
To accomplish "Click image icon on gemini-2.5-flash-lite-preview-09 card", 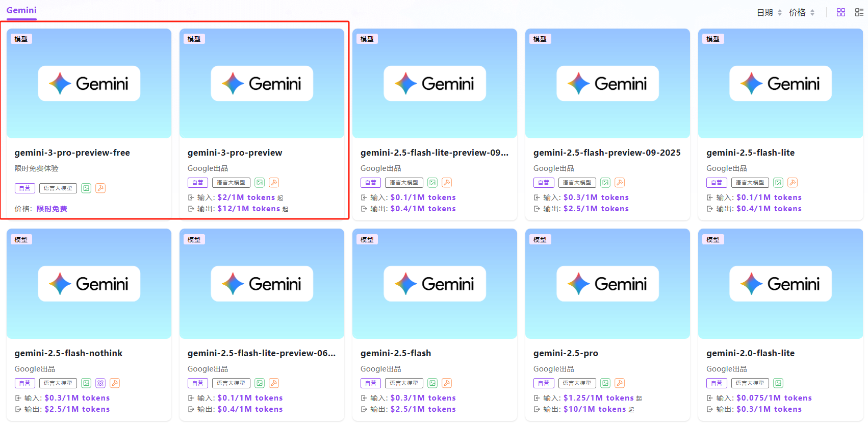I will coord(432,183).
